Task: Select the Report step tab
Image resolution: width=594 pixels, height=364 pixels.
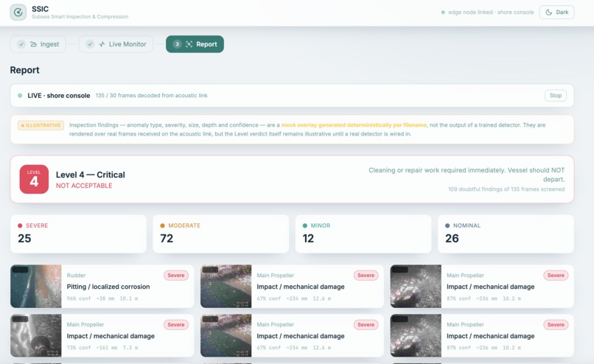Action: pos(195,44)
